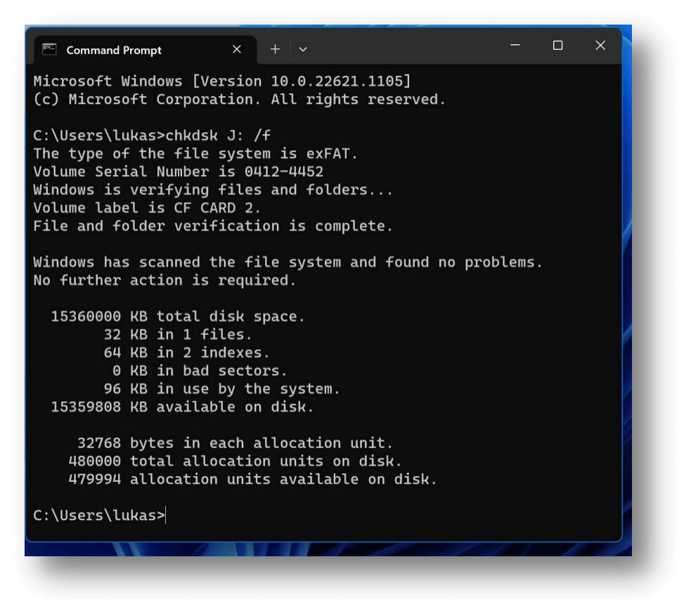Close the terminal window
Screen dimensions: 691x616
pyautogui.click(x=600, y=46)
